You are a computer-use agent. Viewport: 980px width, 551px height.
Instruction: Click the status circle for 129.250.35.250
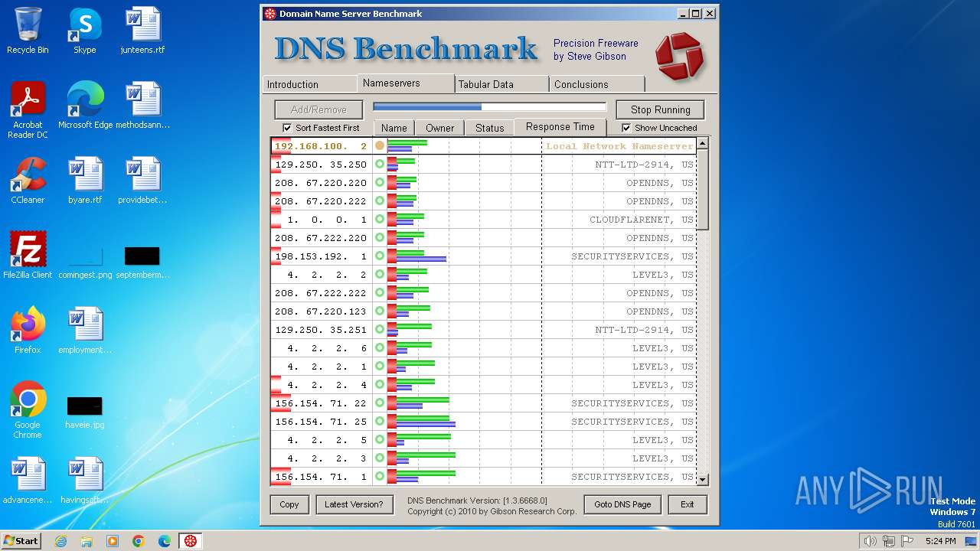[380, 165]
